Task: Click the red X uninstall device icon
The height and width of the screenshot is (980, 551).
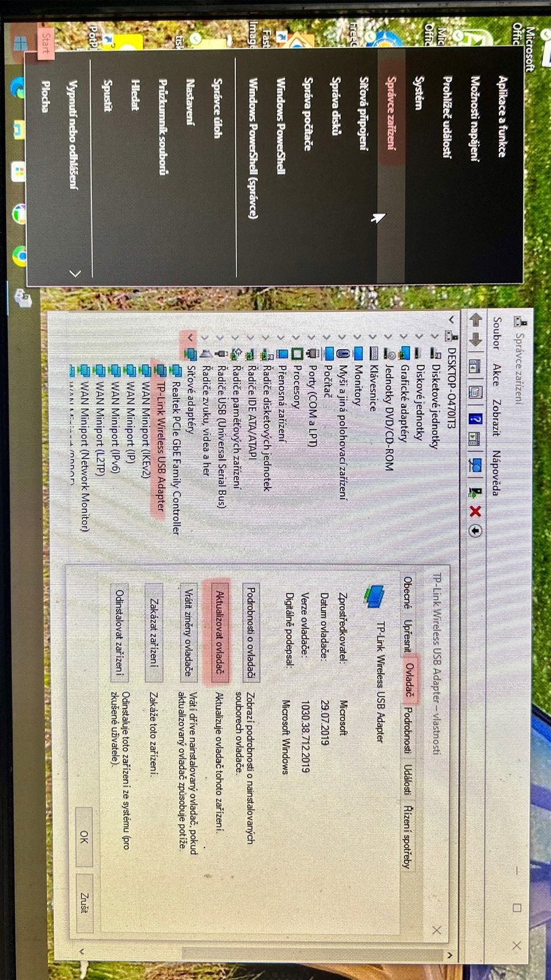Action: pyautogui.click(x=475, y=511)
